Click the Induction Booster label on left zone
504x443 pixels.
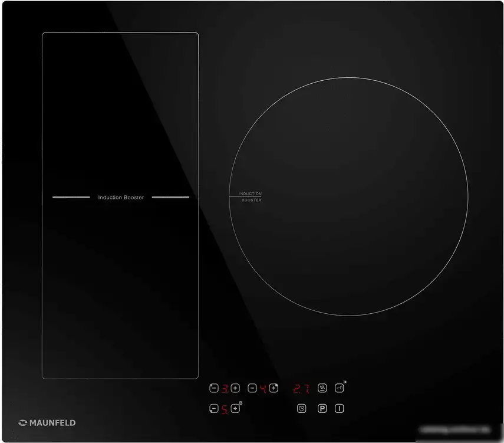pyautogui.click(x=121, y=198)
